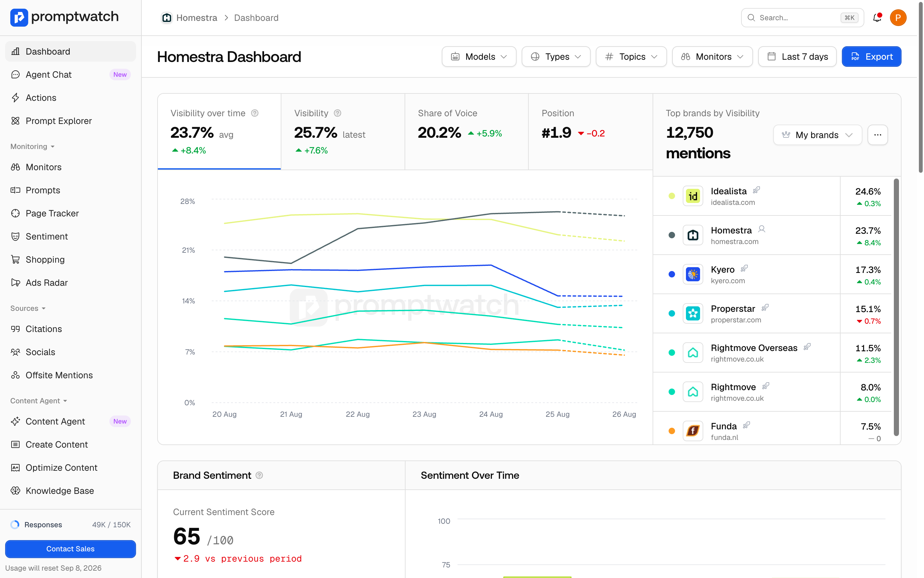Open the Models filter dropdown
Image resolution: width=924 pixels, height=578 pixels.
click(479, 57)
